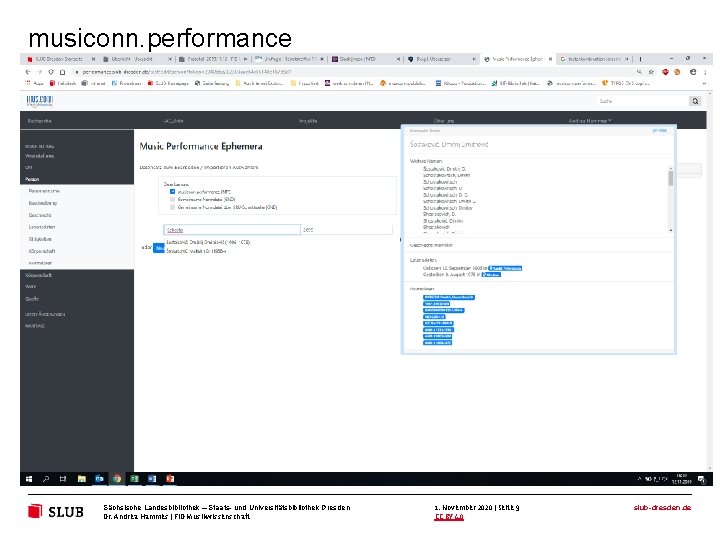Click the Weitere Namen list scrollbar
The height and width of the screenshot is (540, 720).
pos(670,178)
